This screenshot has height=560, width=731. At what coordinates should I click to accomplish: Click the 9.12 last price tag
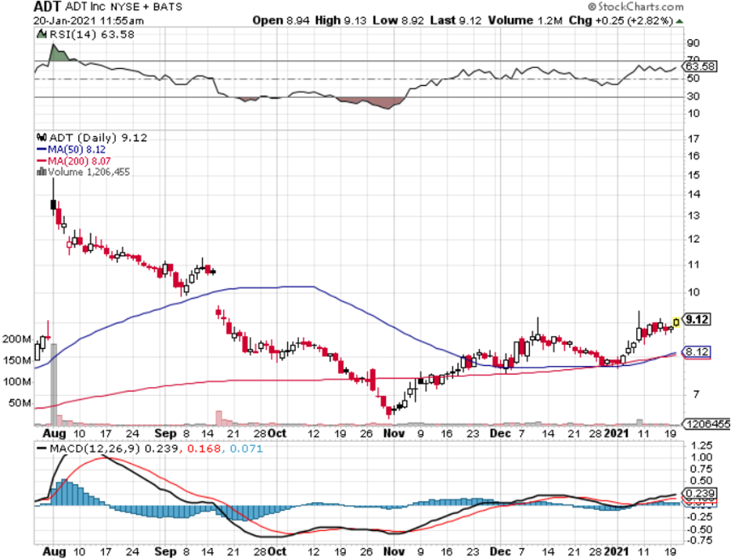coord(696,319)
